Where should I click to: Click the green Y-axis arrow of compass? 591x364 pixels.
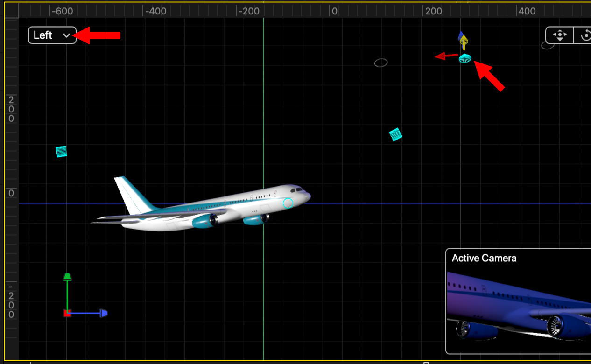[x=67, y=278]
